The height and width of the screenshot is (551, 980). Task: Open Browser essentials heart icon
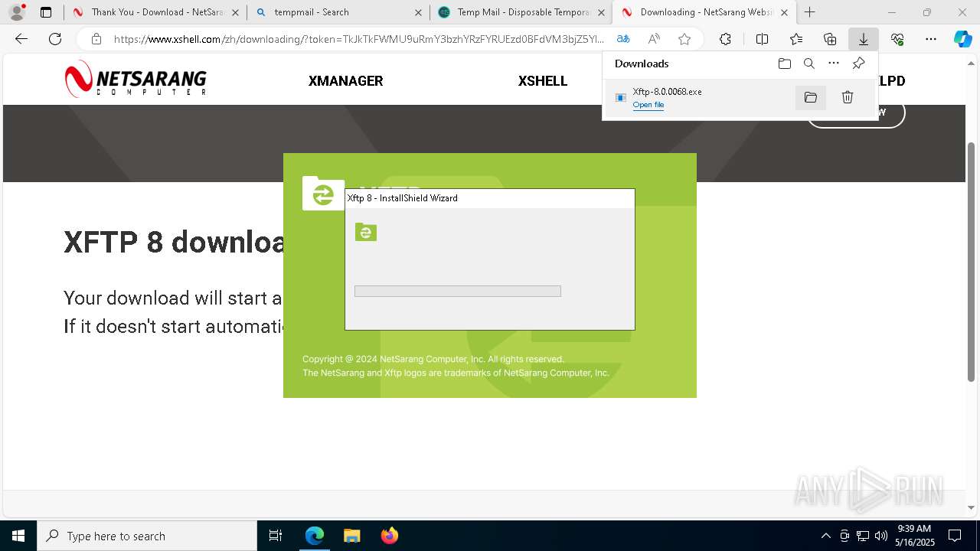(x=897, y=39)
